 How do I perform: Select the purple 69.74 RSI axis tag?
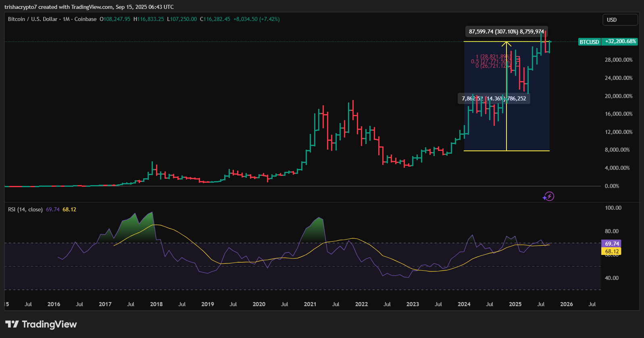pyautogui.click(x=611, y=244)
